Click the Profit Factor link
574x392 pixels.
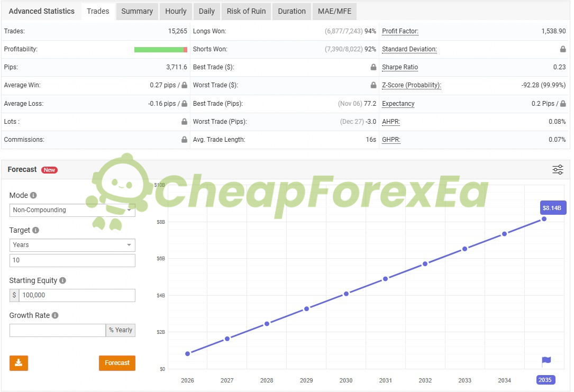(x=400, y=31)
